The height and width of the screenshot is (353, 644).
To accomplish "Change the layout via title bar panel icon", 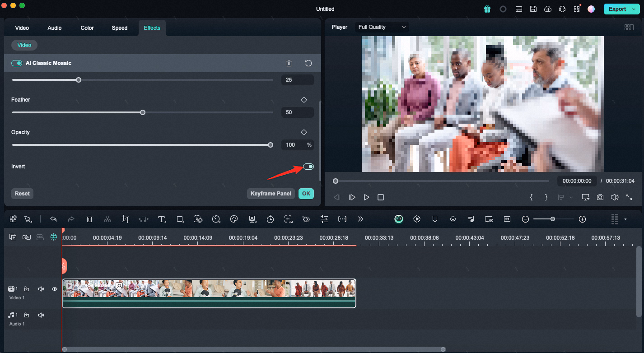I will pyautogui.click(x=519, y=9).
